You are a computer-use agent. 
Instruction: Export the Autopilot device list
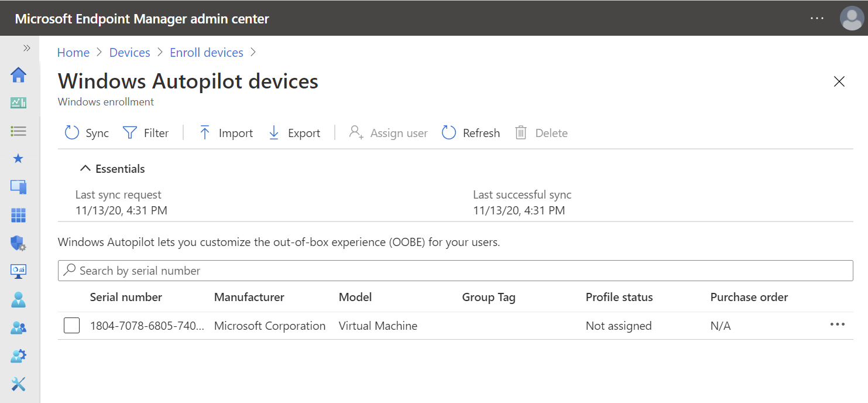click(294, 133)
